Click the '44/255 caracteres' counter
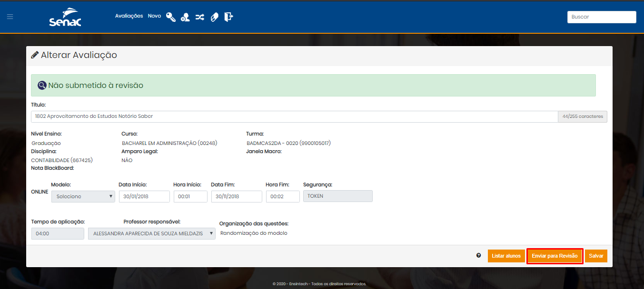The image size is (644, 289). pos(583,116)
